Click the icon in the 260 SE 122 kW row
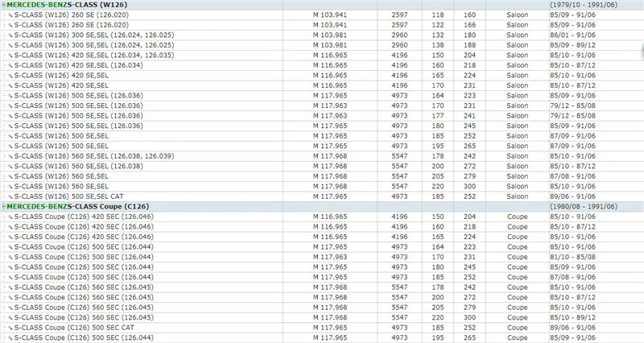644x343 pixels. (10, 26)
